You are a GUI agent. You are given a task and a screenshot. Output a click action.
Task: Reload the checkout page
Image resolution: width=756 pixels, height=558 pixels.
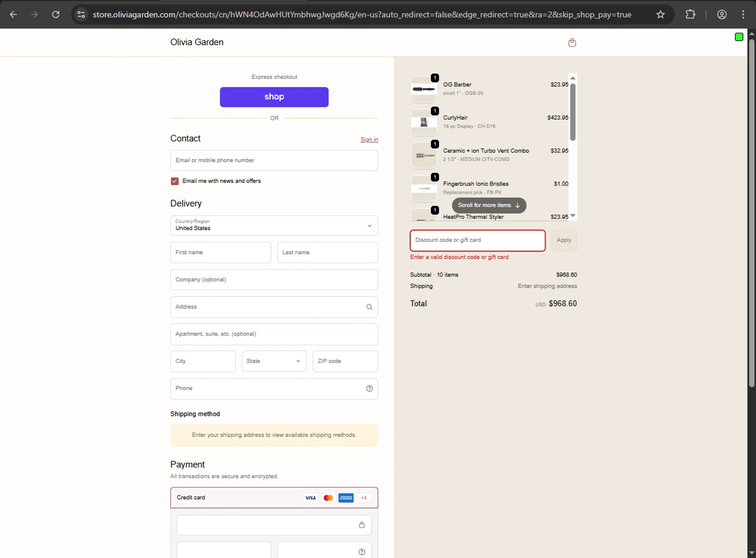pos(56,15)
